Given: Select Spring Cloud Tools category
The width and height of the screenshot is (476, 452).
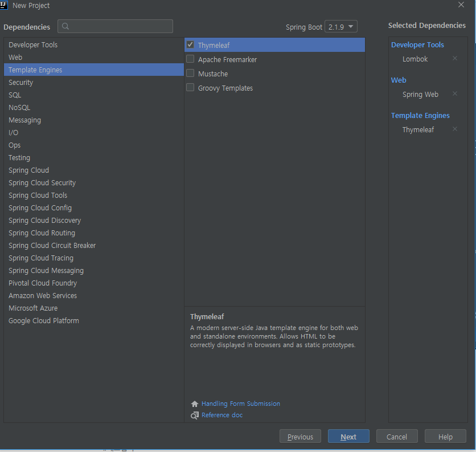Looking at the screenshot, I should (x=94, y=195).
